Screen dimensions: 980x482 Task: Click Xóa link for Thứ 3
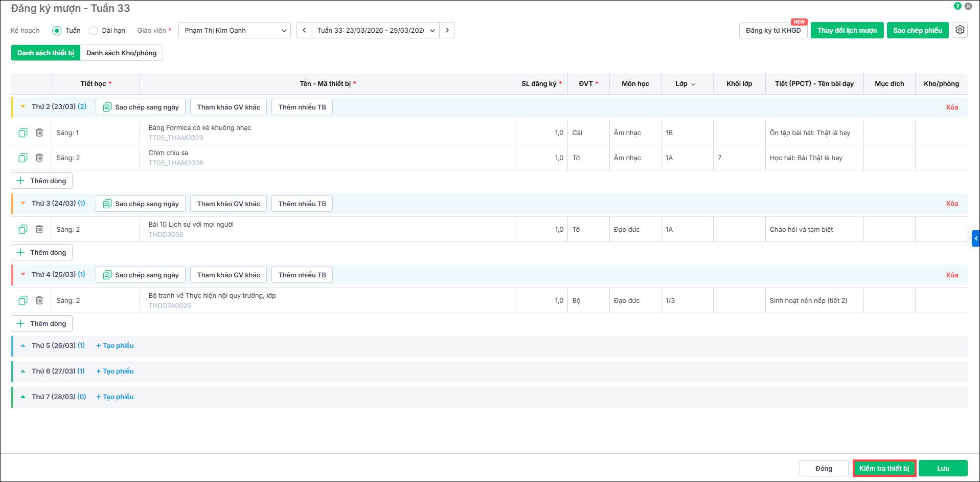point(951,203)
